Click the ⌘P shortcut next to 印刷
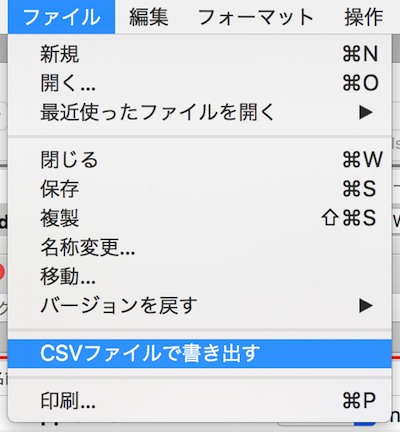The image size is (400, 432). click(x=359, y=400)
